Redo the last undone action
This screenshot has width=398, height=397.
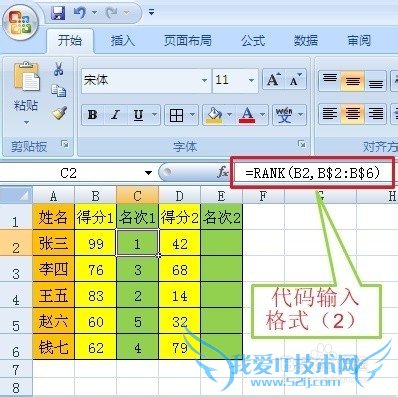(x=112, y=13)
